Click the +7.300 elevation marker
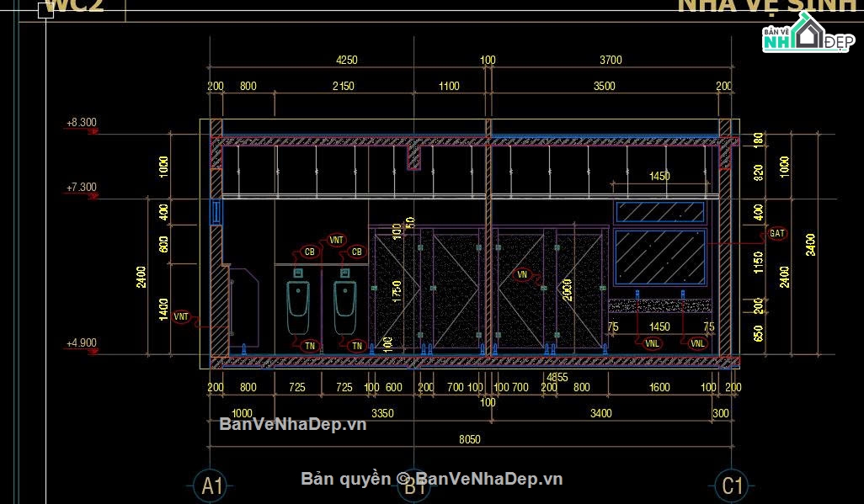Screen dimensions: 864x504 point(82,188)
